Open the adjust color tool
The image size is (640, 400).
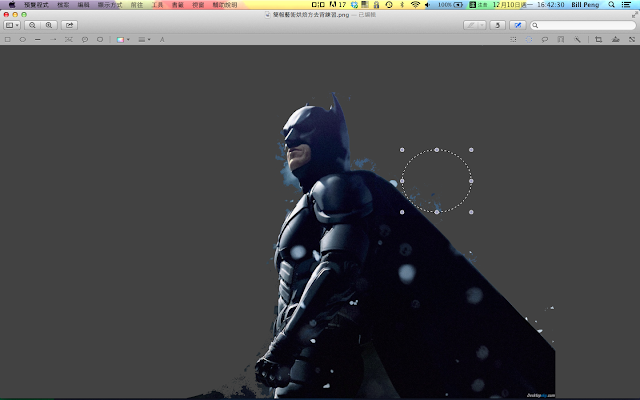pos(616,40)
